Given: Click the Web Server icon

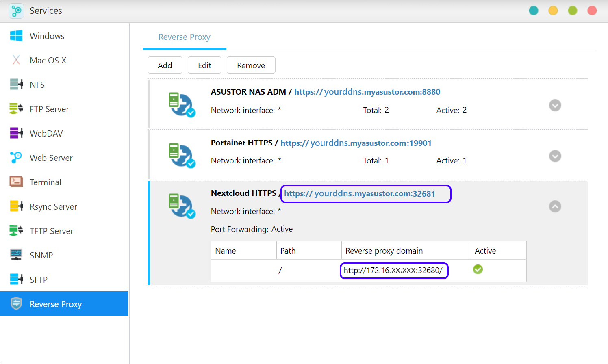Looking at the screenshot, I should [x=16, y=157].
